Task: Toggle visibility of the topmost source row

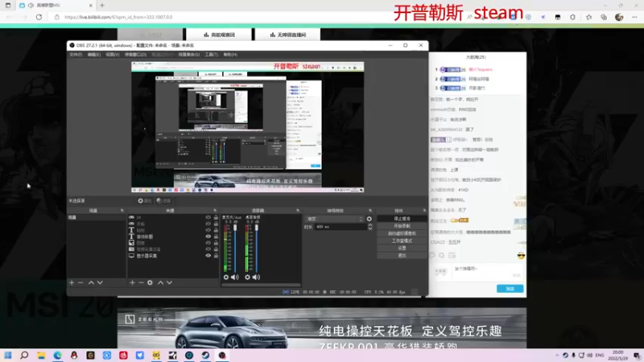Action: click(208, 217)
